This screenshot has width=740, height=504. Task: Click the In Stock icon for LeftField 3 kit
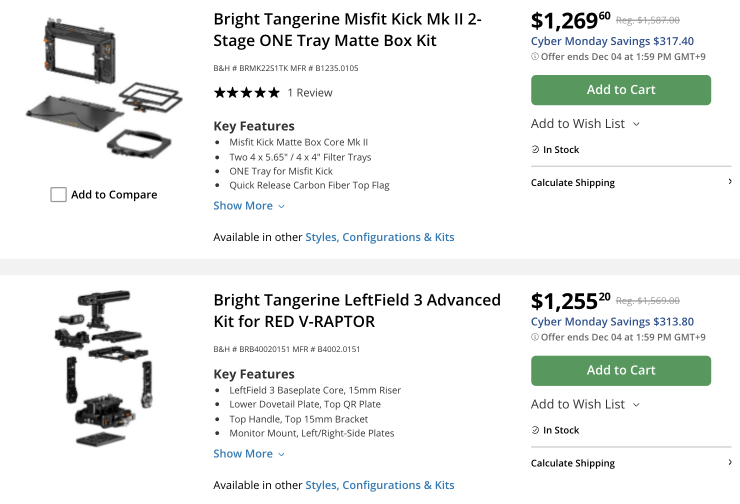point(536,430)
